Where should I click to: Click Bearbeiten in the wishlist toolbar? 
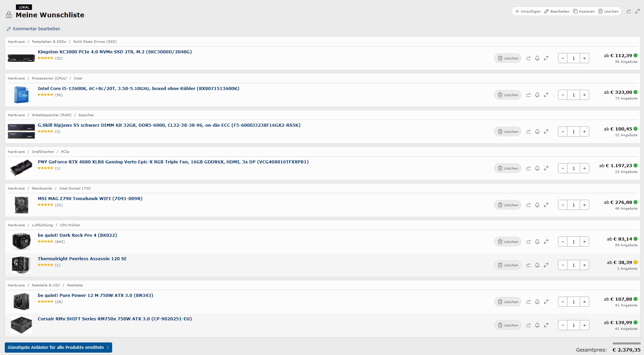click(x=557, y=11)
